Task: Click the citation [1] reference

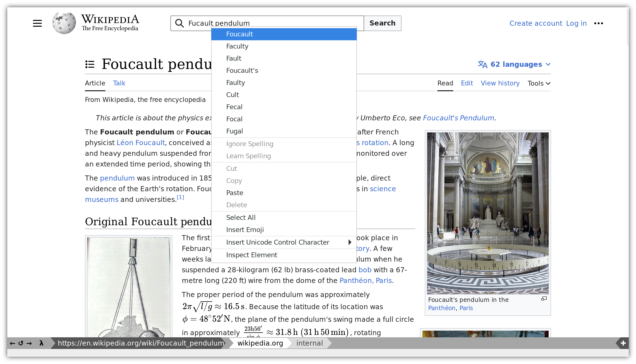Action: pos(180,198)
